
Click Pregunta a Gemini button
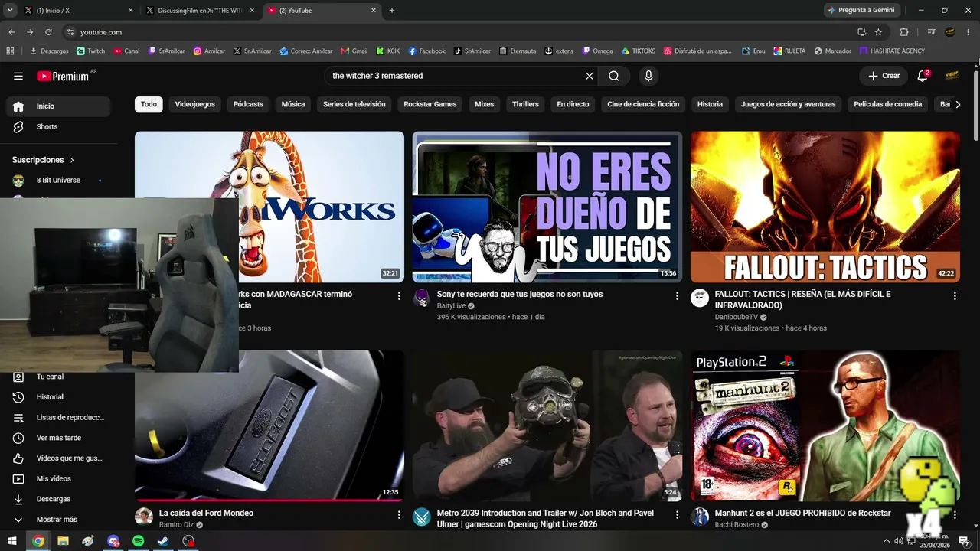pyautogui.click(x=861, y=11)
